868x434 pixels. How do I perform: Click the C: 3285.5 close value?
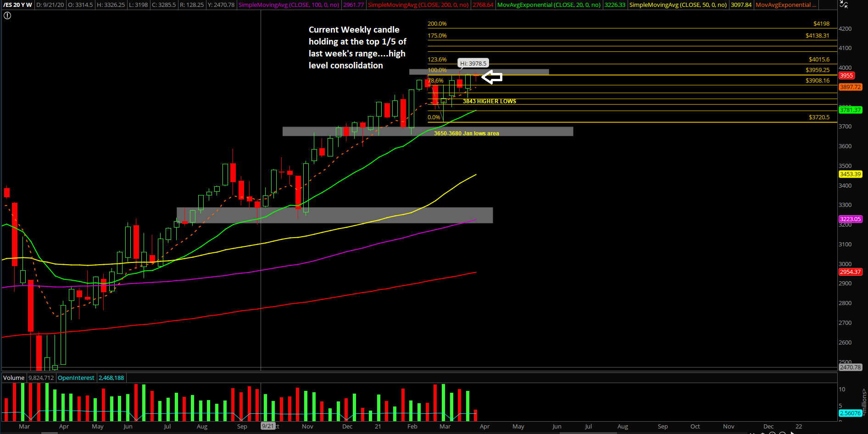coord(164,5)
